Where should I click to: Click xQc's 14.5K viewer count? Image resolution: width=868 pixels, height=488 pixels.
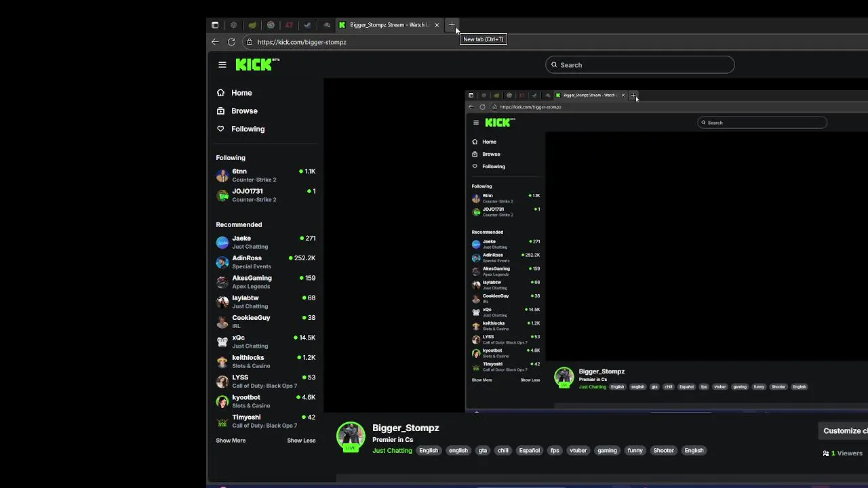[x=304, y=338]
